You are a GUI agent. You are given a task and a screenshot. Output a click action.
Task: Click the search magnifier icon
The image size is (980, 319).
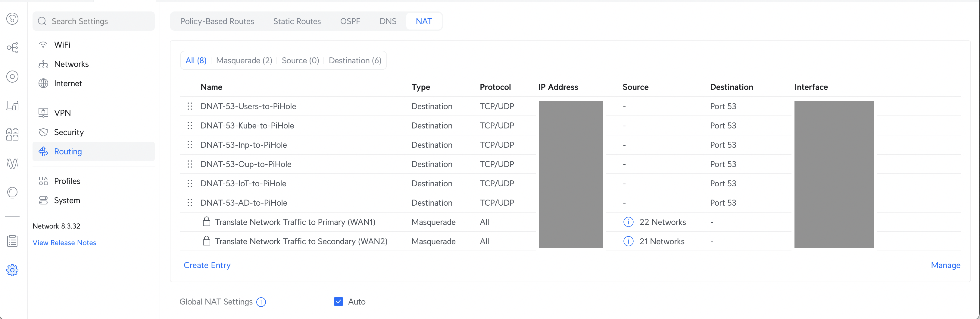[42, 21]
